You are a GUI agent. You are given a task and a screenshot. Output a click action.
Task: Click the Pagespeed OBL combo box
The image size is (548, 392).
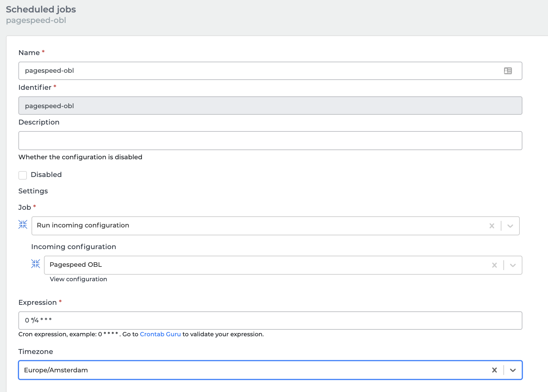[283, 265]
